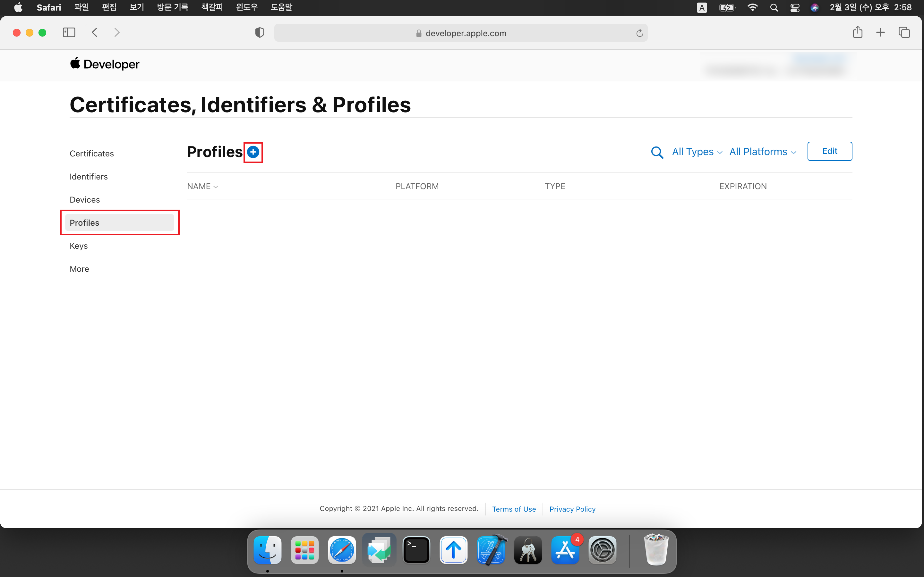This screenshot has height=577, width=924.
Task: Open Keychain Access in the Dock
Action: [x=528, y=550]
